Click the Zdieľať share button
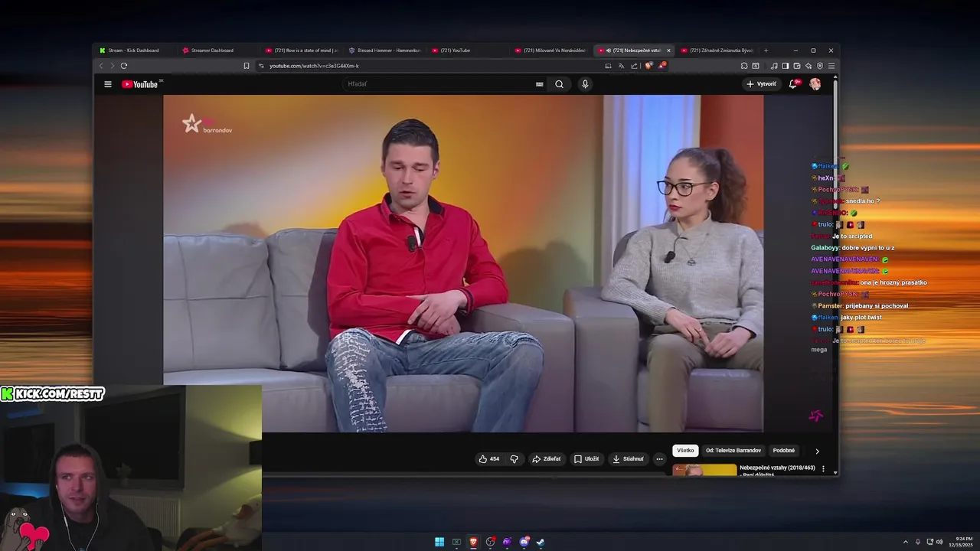The height and width of the screenshot is (551, 980). click(547, 459)
